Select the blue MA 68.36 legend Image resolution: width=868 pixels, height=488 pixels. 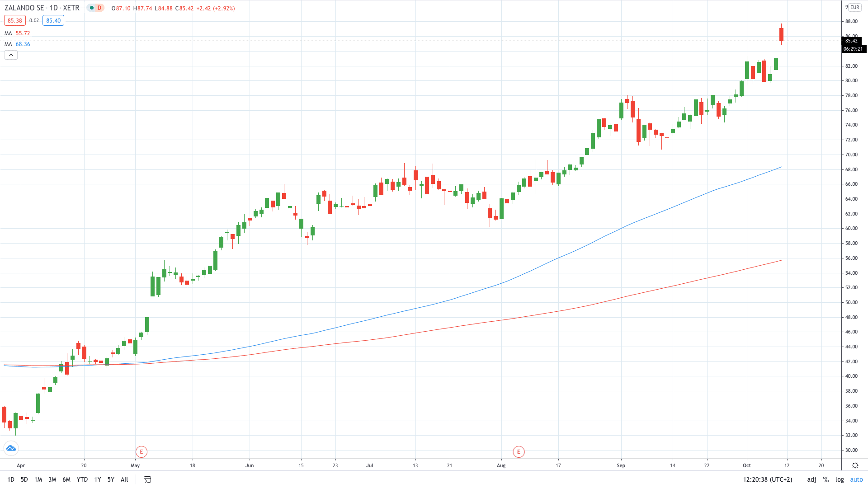coord(17,44)
